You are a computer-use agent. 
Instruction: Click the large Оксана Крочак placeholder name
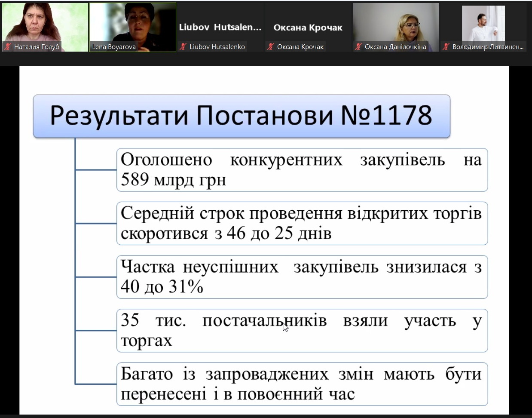308,28
